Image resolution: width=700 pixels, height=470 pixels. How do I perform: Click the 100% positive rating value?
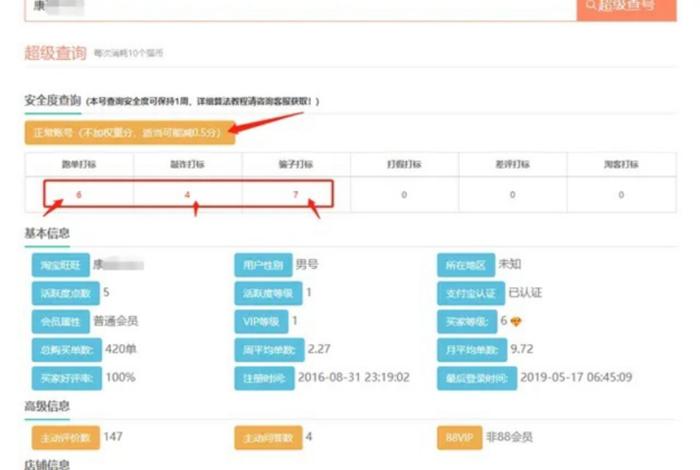coord(121,378)
